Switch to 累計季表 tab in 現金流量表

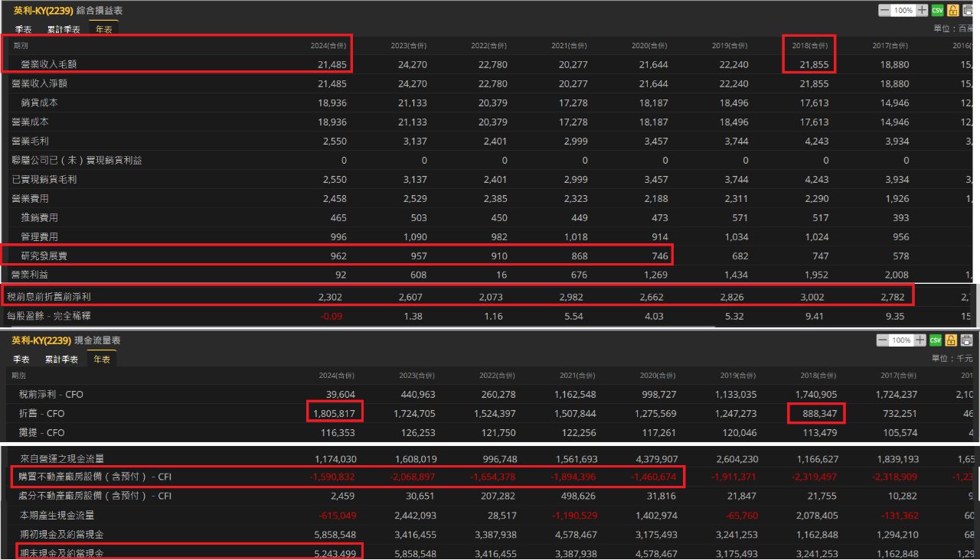click(x=62, y=360)
